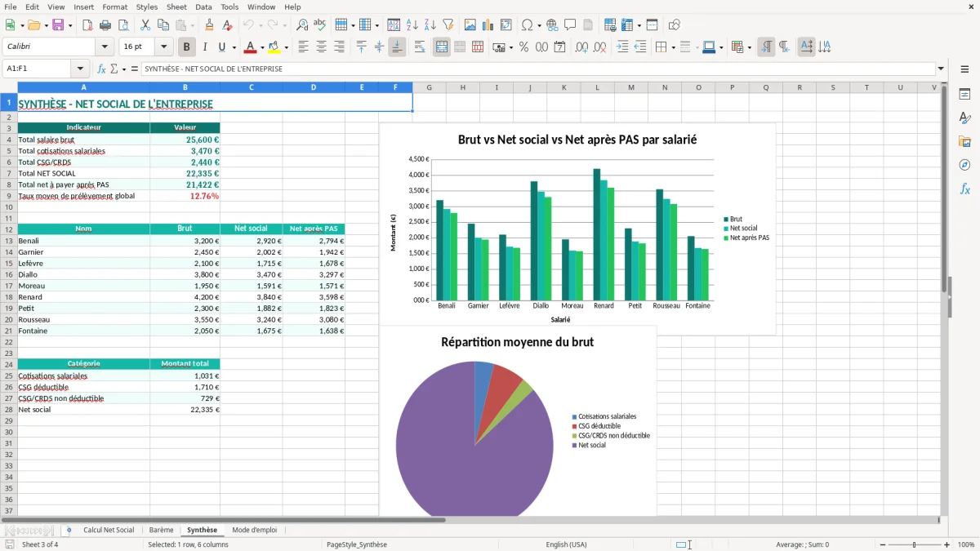Open the sidebar Navigator compass icon

pyautogui.click(x=964, y=165)
